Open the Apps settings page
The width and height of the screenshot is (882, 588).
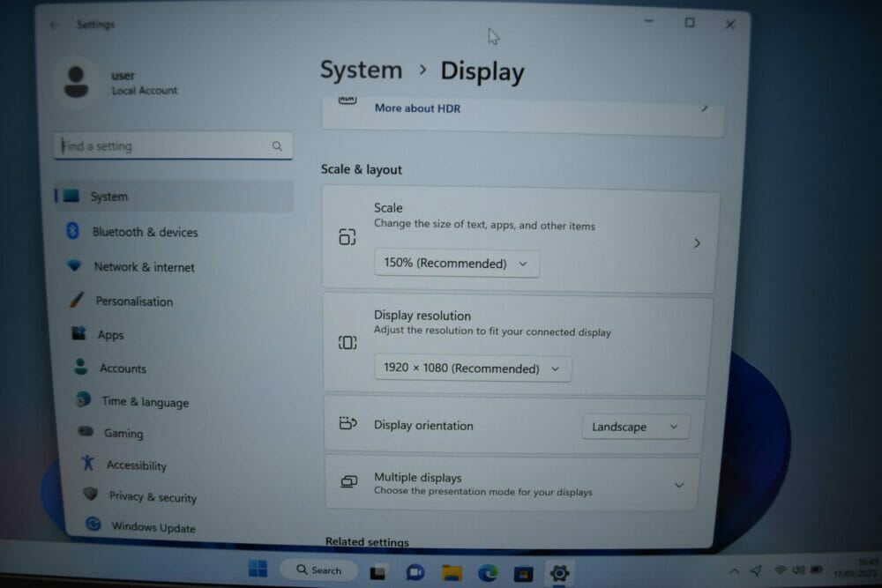pyautogui.click(x=110, y=335)
